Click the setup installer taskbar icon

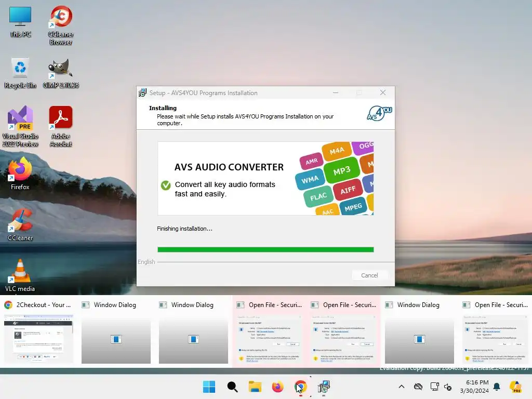pos(324,387)
